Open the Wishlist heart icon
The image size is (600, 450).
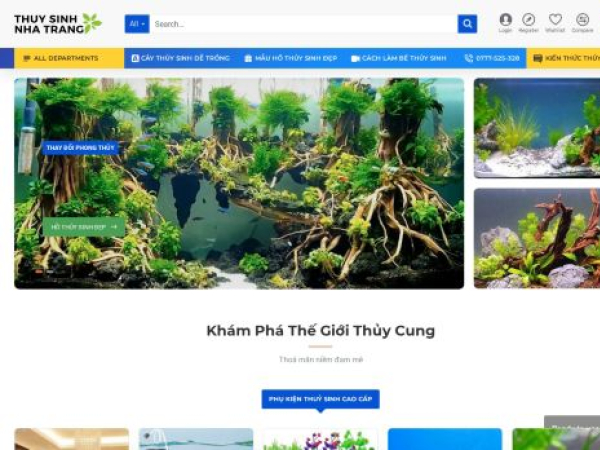coord(555,19)
